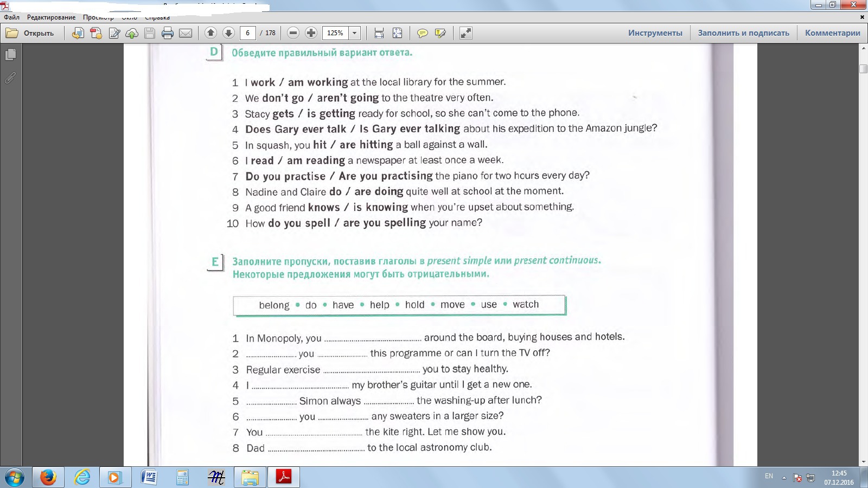The width and height of the screenshot is (868, 488).
Task: Open the attachments paperclip panel
Action: [10, 78]
